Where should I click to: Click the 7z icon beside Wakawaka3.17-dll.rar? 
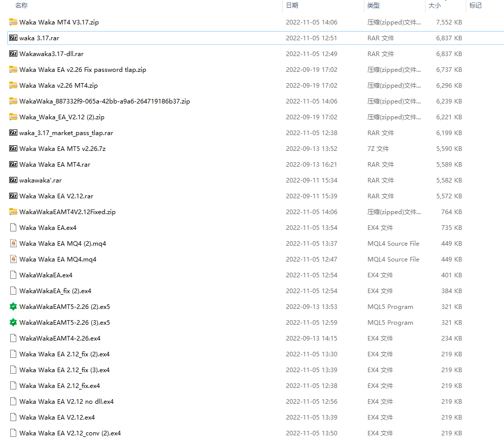point(13,54)
